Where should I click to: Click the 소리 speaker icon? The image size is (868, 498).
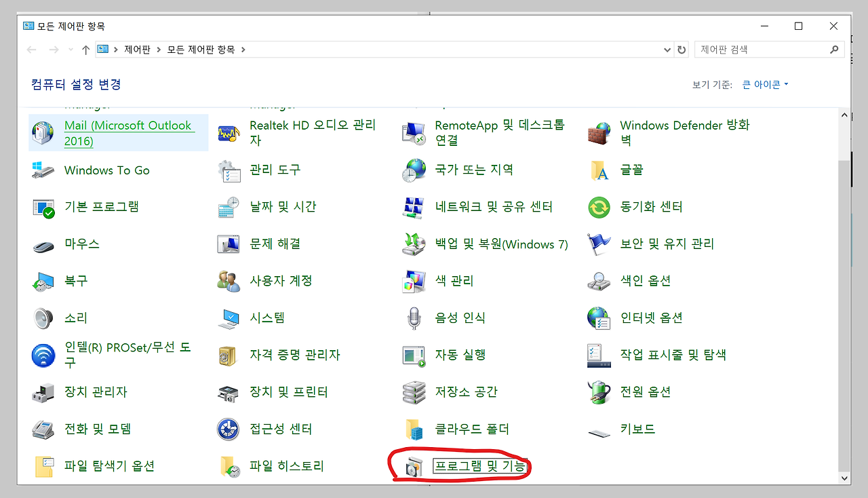[43, 318]
